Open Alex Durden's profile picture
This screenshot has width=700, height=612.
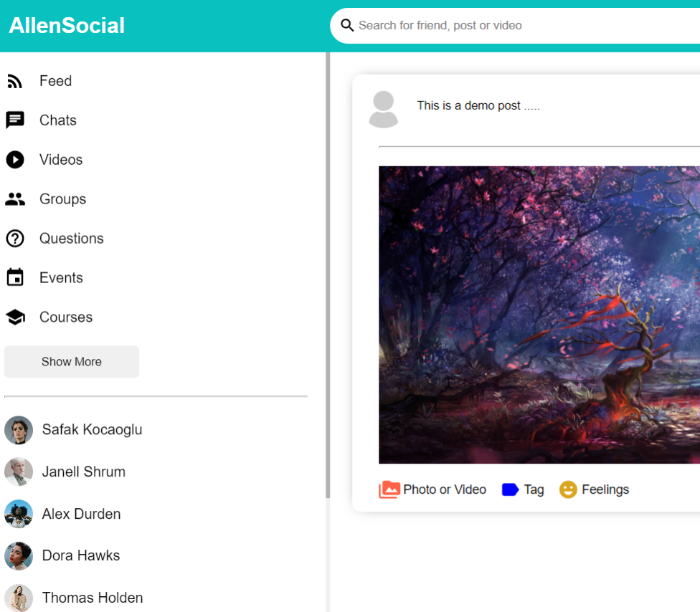[x=19, y=514]
